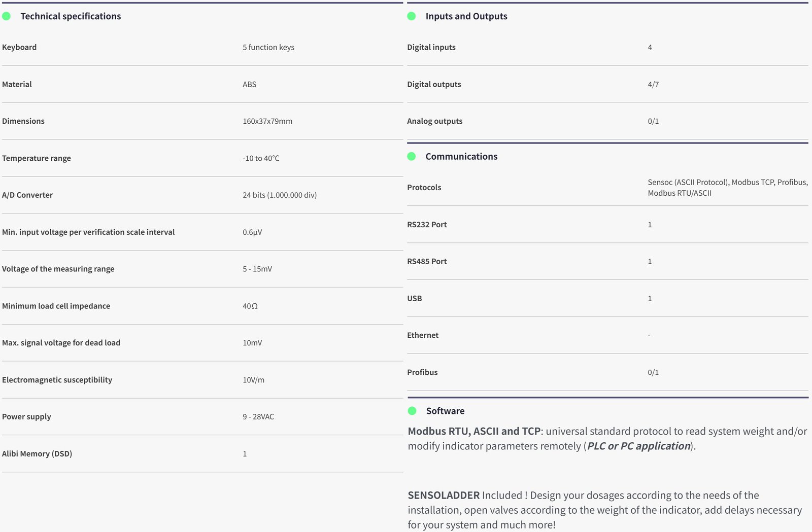The height and width of the screenshot is (532, 812).
Task: Select the Technical specifications heading
Action: [71, 16]
